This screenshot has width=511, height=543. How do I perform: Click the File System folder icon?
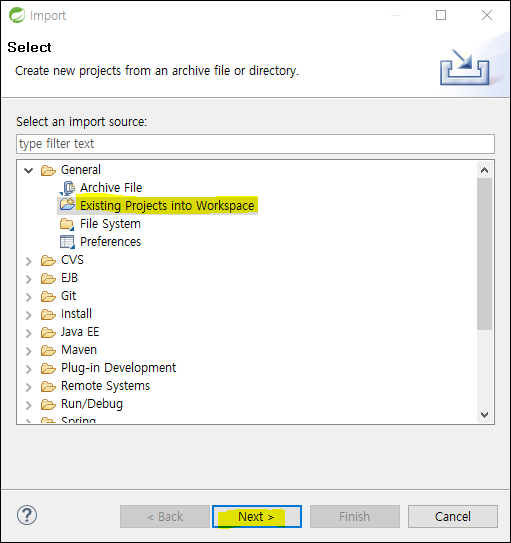(67, 224)
